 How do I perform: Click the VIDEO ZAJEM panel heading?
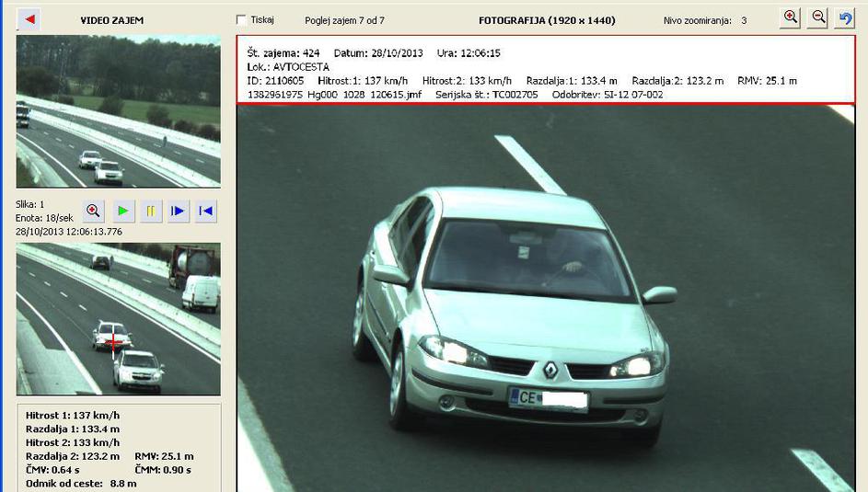click(x=111, y=20)
